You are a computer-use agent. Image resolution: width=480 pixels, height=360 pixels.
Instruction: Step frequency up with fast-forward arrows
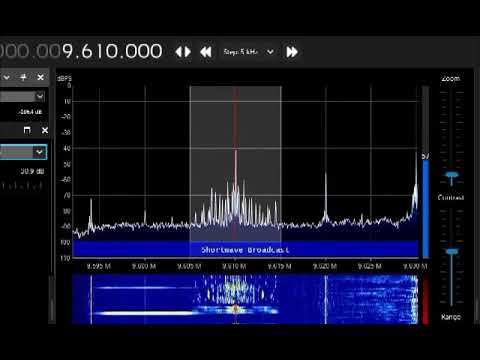pyautogui.click(x=292, y=52)
